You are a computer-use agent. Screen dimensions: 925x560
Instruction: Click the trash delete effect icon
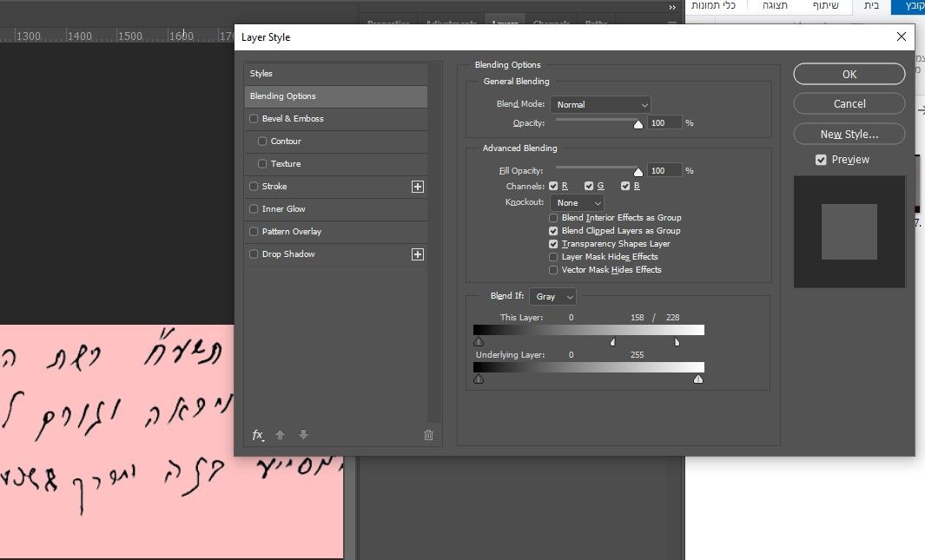(x=428, y=435)
